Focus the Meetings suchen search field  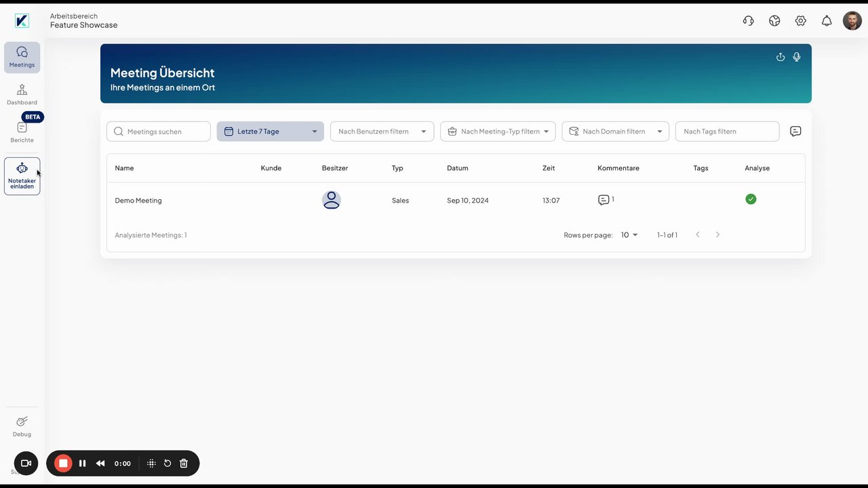pyautogui.click(x=159, y=131)
